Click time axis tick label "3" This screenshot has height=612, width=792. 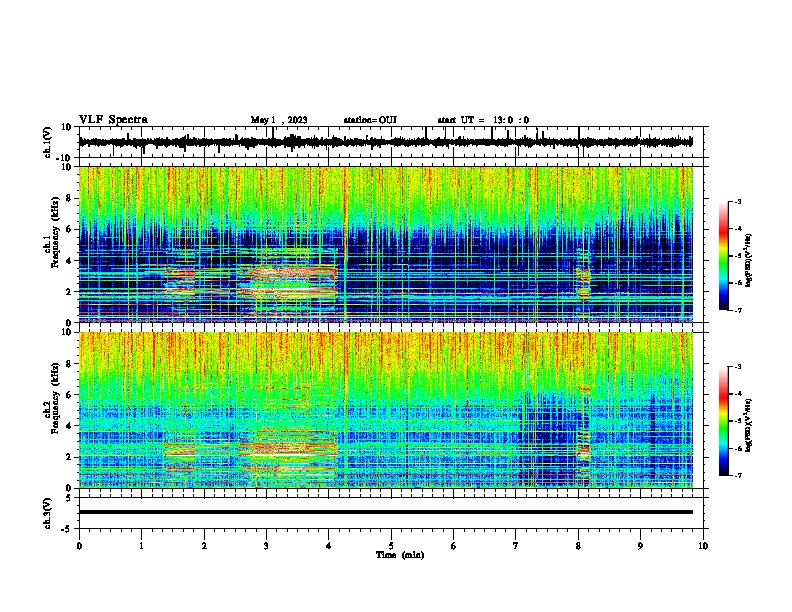click(x=266, y=545)
